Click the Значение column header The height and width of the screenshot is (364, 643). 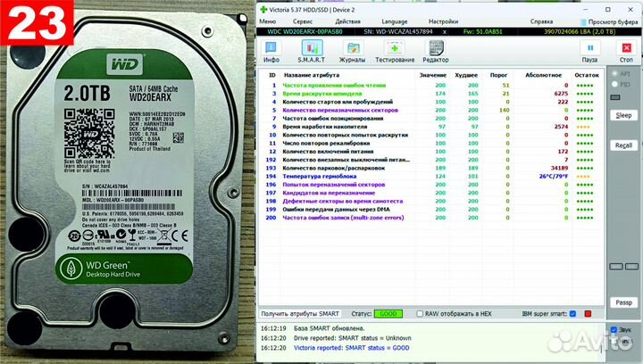tap(432, 75)
